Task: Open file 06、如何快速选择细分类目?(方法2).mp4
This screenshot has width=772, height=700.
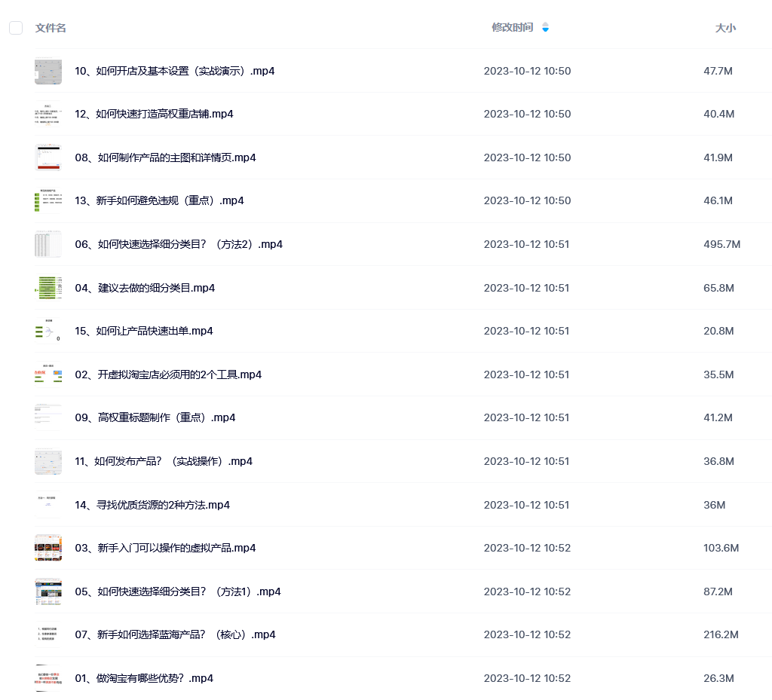Action: click(179, 244)
